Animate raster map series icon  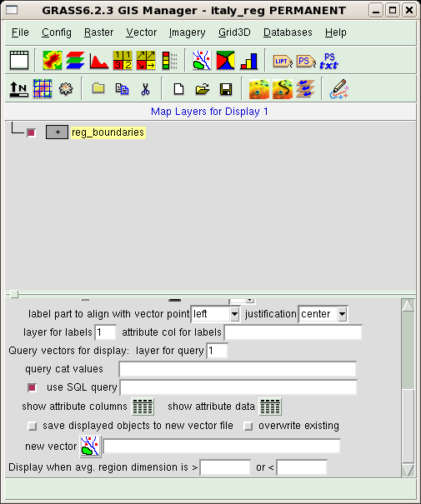click(259, 89)
